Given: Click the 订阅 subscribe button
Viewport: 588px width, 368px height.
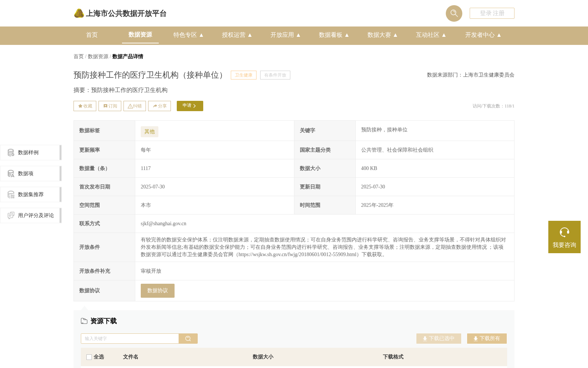Looking at the screenshot, I should (x=110, y=106).
